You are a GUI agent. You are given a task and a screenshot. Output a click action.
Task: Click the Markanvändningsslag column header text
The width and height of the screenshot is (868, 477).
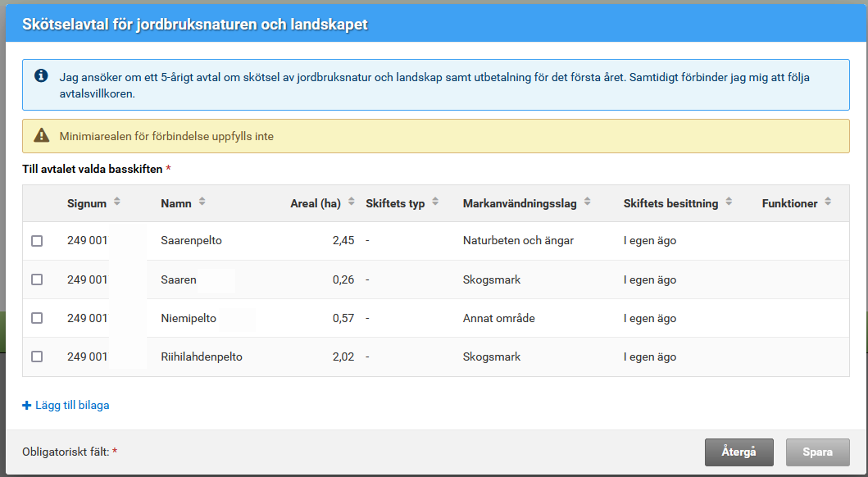tap(520, 204)
